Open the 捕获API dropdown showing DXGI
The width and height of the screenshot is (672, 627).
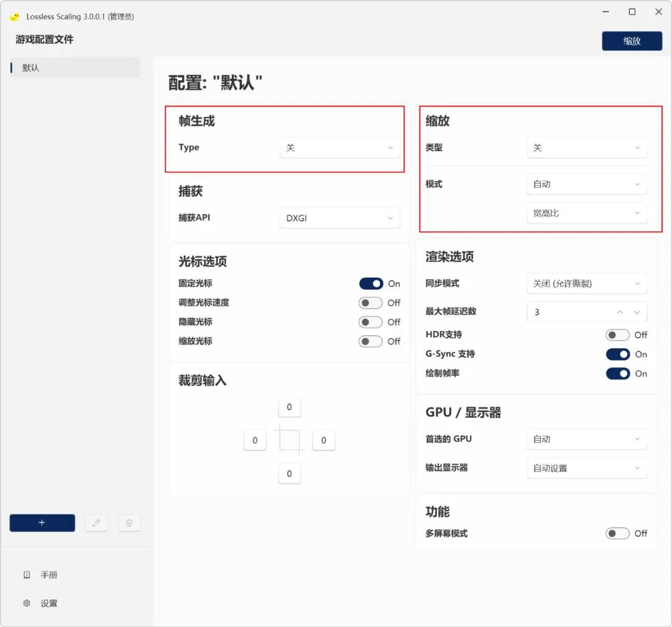(x=340, y=218)
